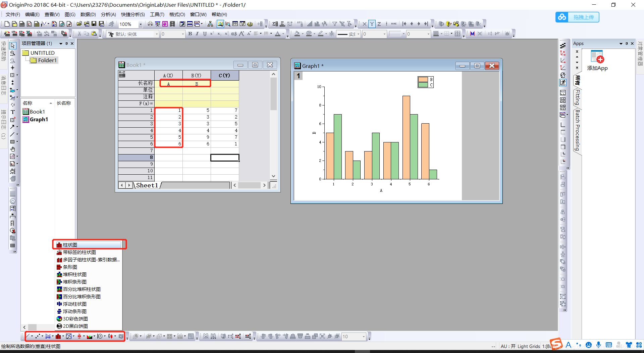
Task: Choose 带标签的柱状图 in the plot menu
Action: [89, 252]
